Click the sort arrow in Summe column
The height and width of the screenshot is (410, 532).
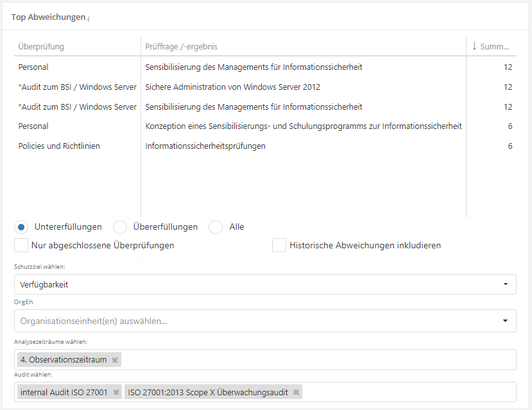coord(474,46)
